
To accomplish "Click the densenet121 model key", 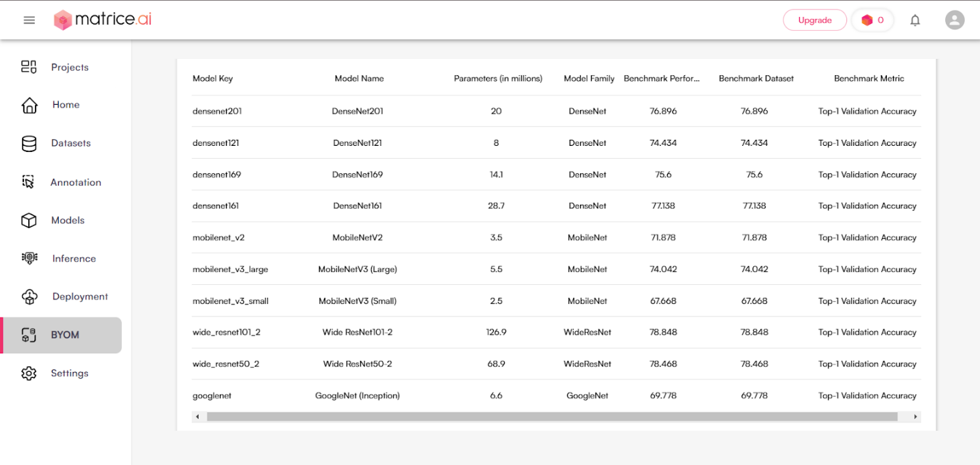I will pyautogui.click(x=216, y=143).
